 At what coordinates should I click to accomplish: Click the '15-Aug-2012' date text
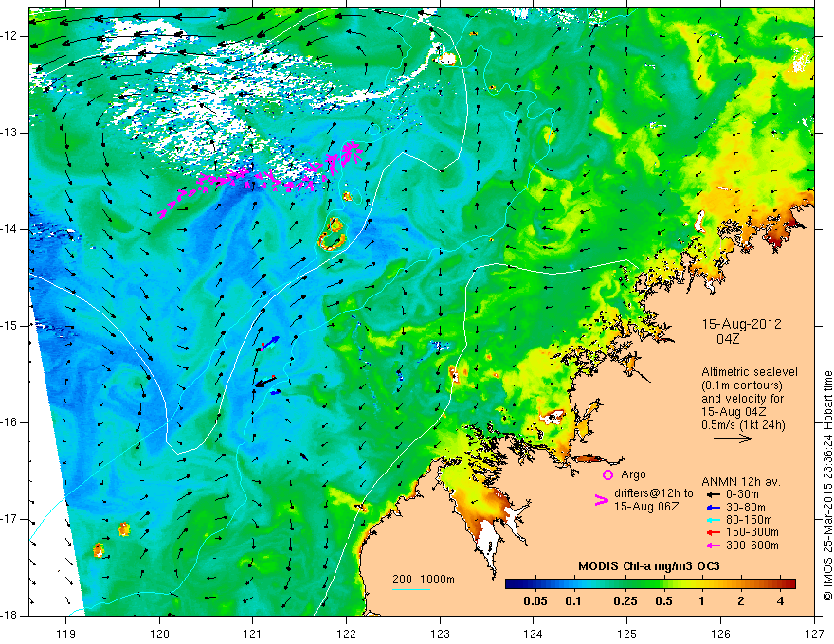pos(741,324)
